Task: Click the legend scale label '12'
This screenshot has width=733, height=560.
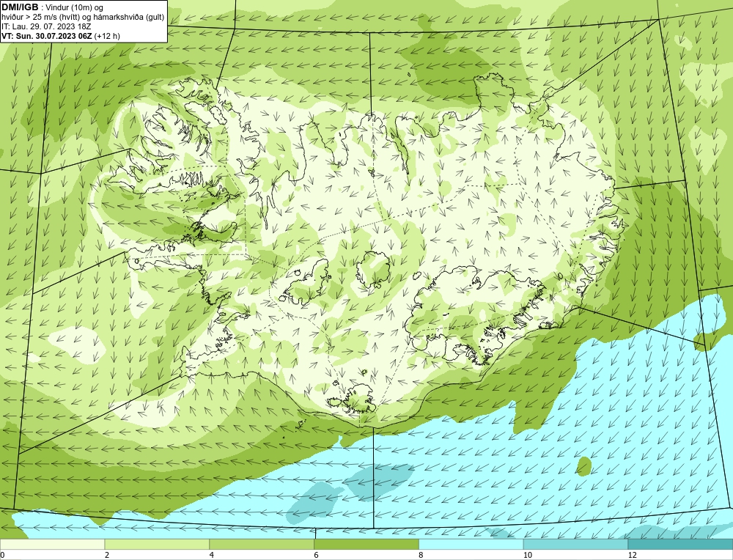Action: [633, 555]
